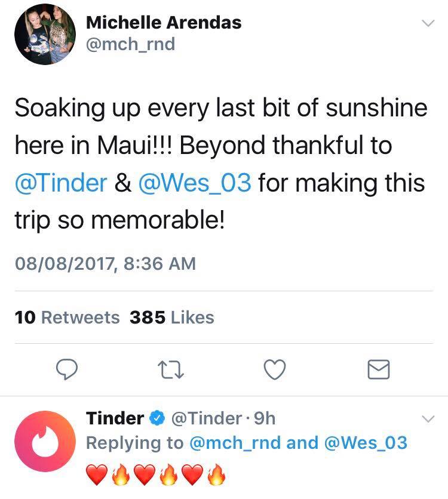Like the tweet with the heart icon
448x499 pixels.
(x=274, y=370)
